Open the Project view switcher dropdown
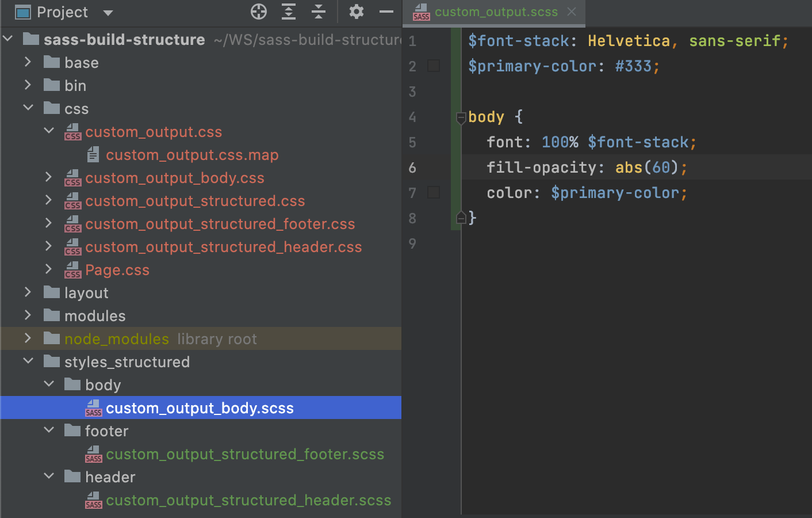Viewport: 812px width, 518px height. 107,12
